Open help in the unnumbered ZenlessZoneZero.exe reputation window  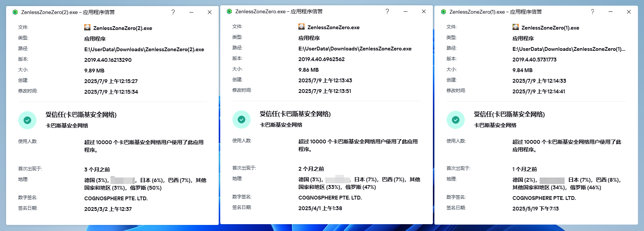pyautogui.click(x=387, y=11)
